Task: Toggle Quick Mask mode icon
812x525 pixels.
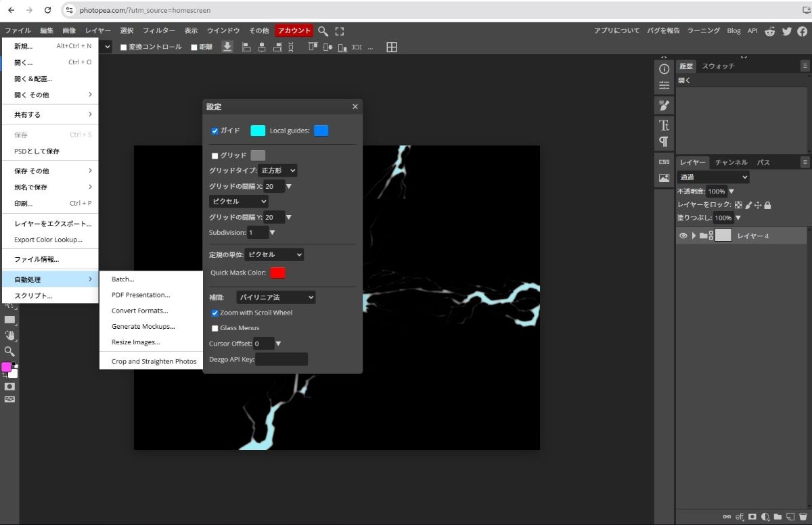Action: 9,386
